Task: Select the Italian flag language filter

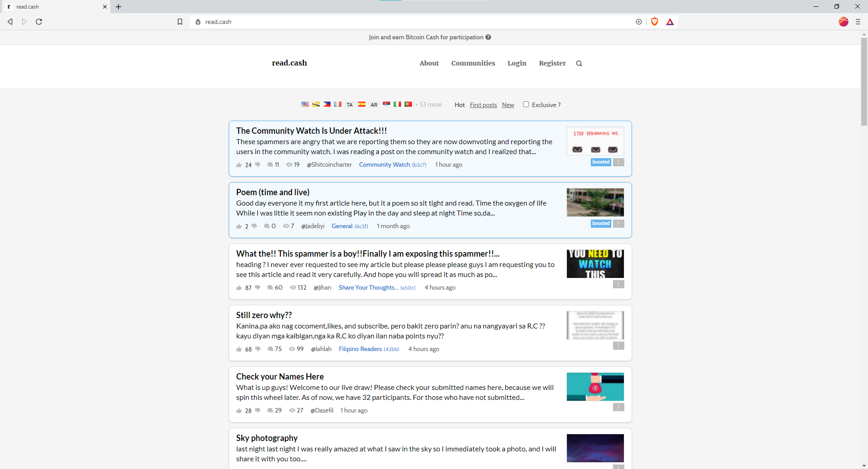Action: pos(397,104)
